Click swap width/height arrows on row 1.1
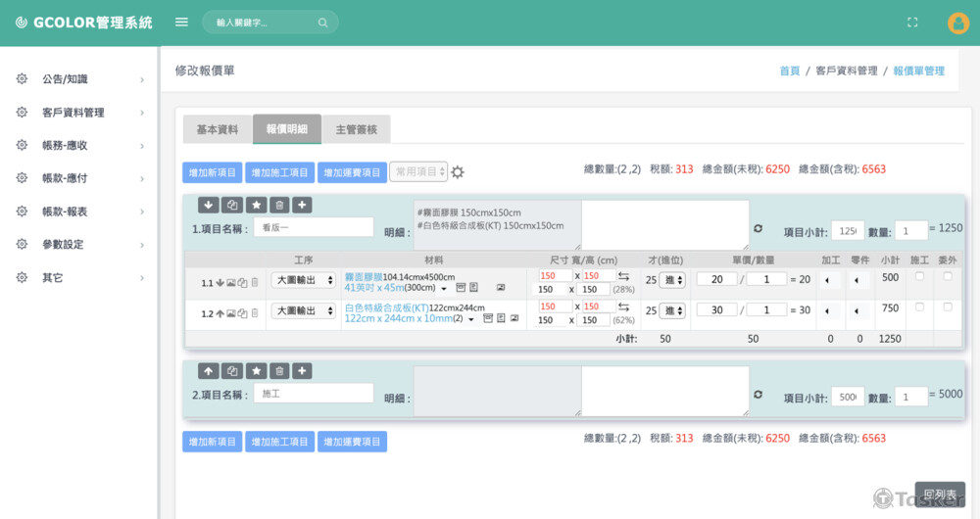Screen dimensions: 980x519 coord(623,276)
